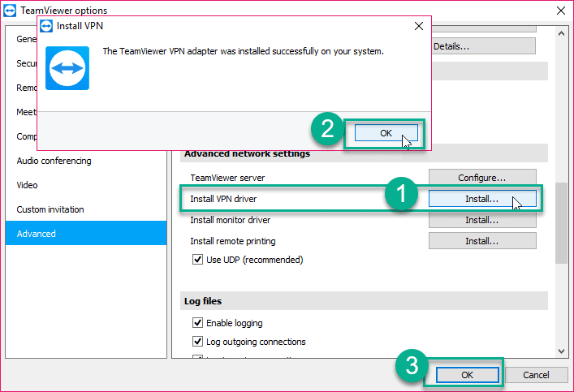Click Install for remote printing
Viewport: 574px width, 392px height.
click(482, 241)
